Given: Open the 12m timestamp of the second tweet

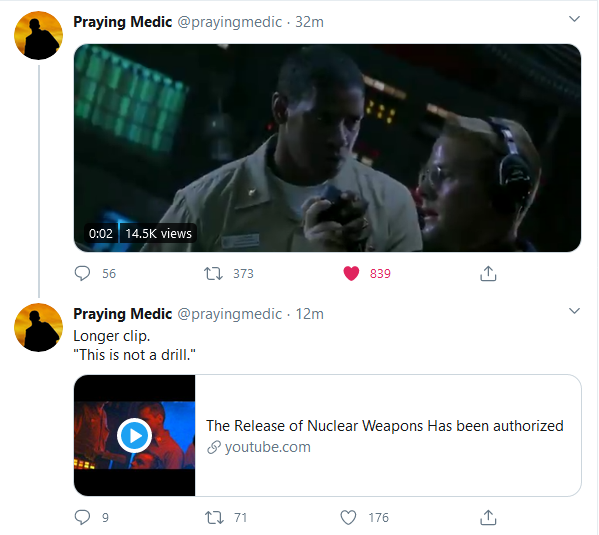Looking at the screenshot, I should (309, 314).
